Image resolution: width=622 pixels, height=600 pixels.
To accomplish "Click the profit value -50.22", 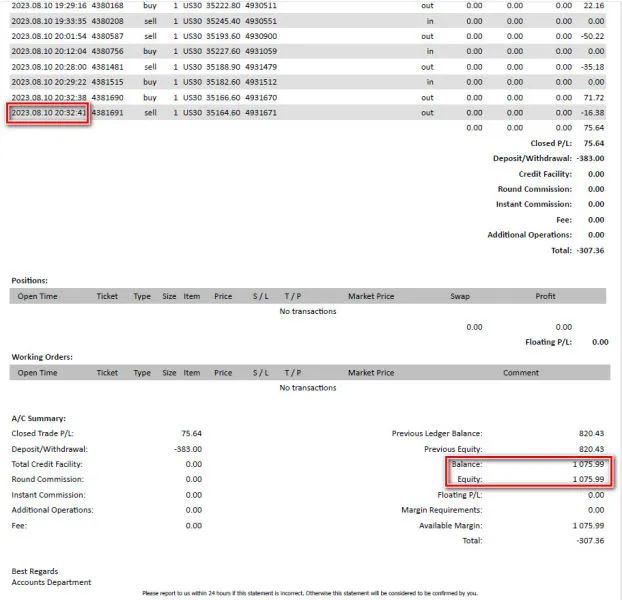I will pos(593,36).
